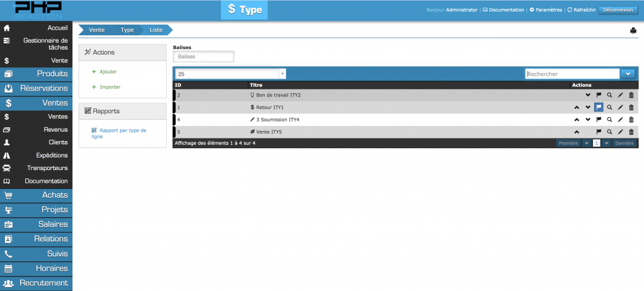The image size is (644, 291).
Task: Click the previous page arrow
Action: pyautogui.click(x=587, y=143)
